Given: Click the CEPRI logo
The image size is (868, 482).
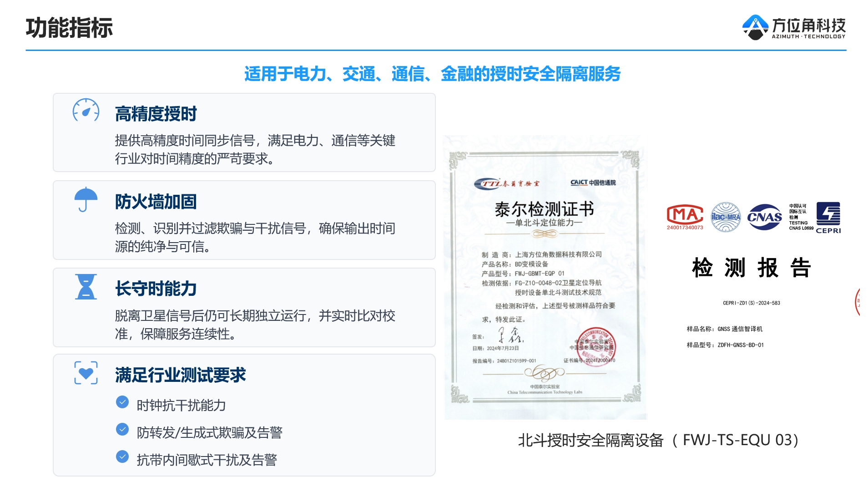Looking at the screenshot, I should tap(828, 218).
